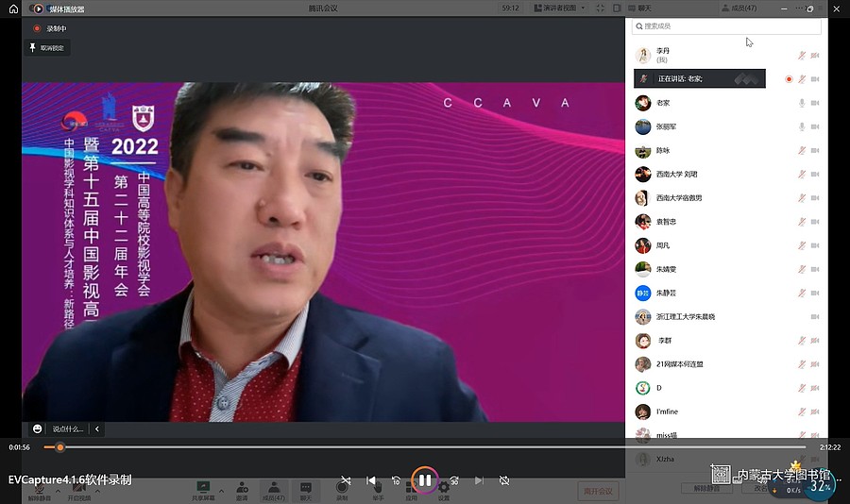850x504 pixels.
Task: Toggle the muted mic icon for 陈咏
Action: (802, 151)
